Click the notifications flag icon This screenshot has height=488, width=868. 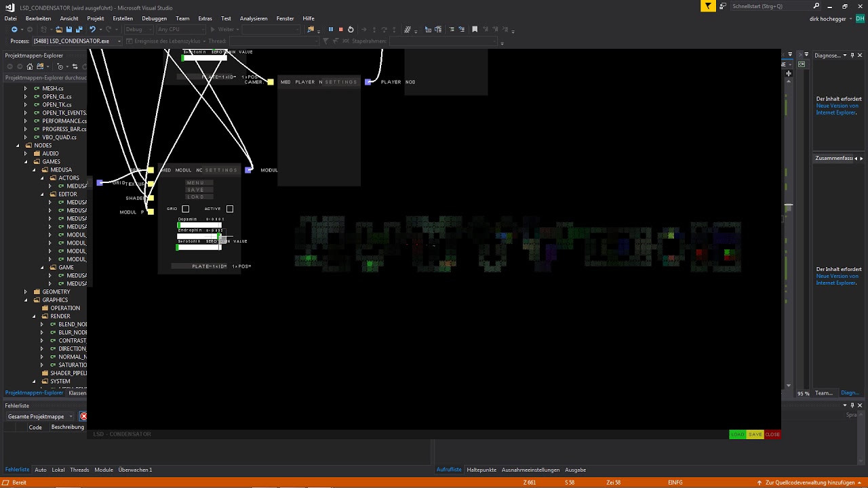point(708,6)
